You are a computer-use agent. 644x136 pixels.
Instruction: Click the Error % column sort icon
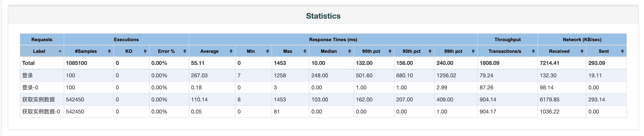(185, 51)
